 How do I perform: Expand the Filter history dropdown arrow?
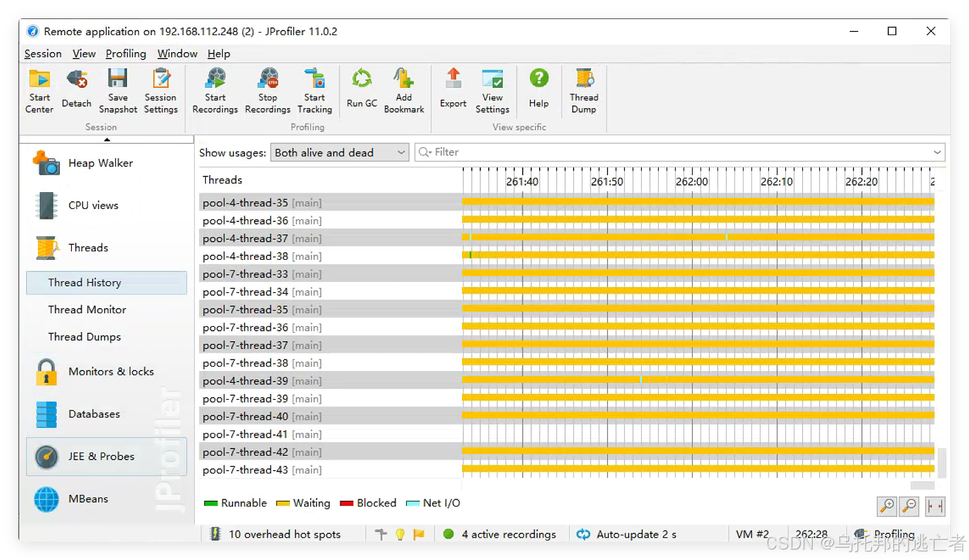click(x=937, y=152)
